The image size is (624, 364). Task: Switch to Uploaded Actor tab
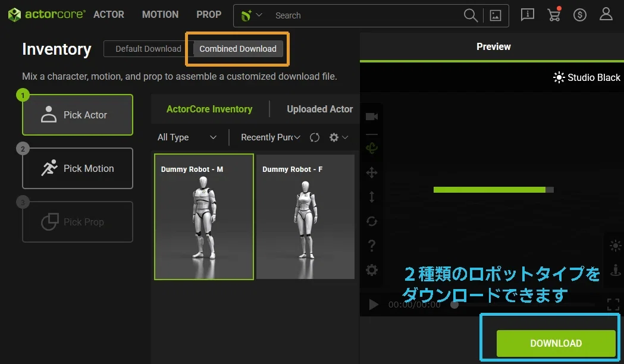click(320, 109)
